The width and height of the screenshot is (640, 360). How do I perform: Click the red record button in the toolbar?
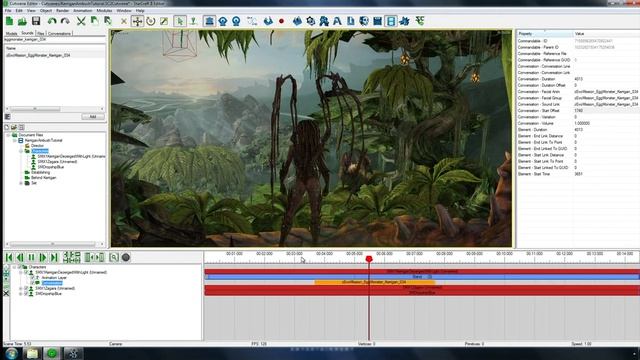pos(281,21)
